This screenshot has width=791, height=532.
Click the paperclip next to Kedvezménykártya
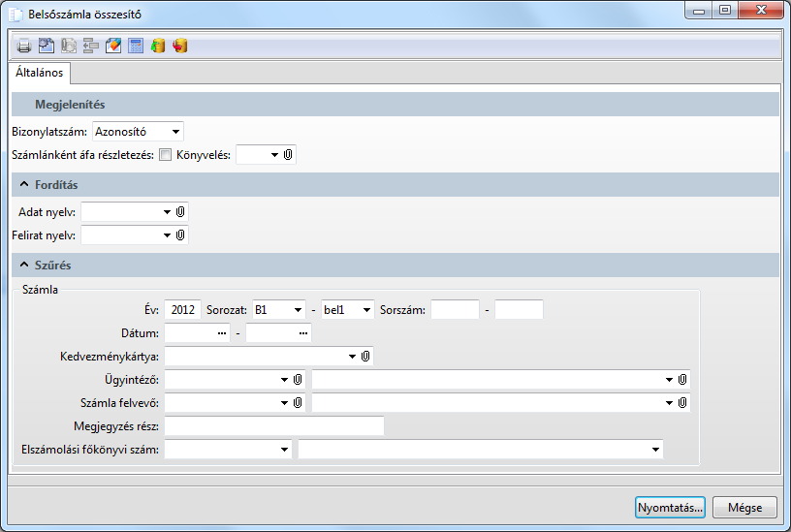365,357
